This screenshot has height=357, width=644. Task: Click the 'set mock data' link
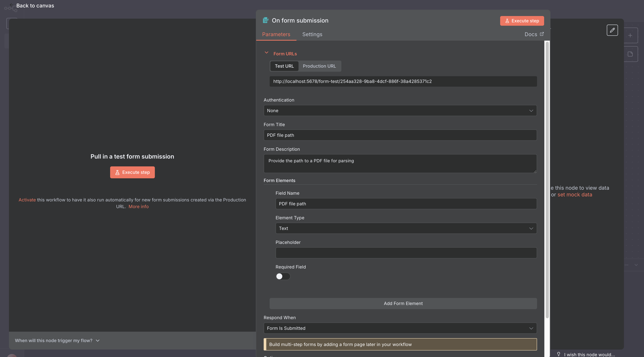pyautogui.click(x=575, y=195)
